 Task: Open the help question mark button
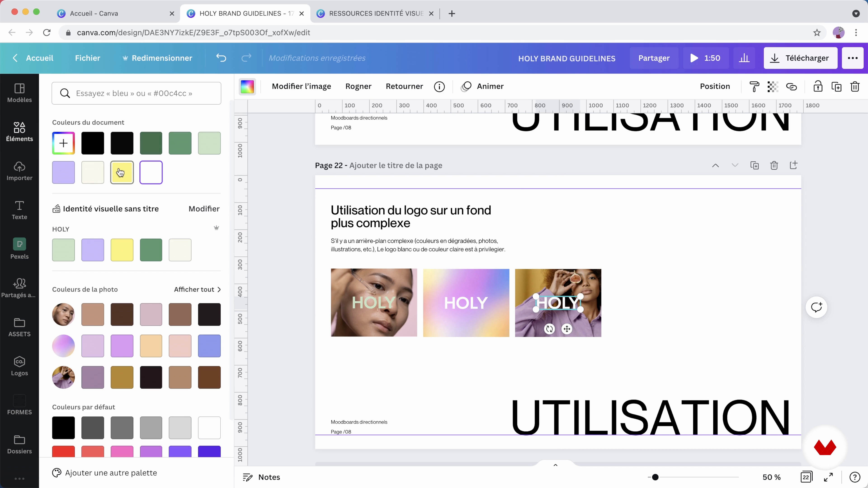855,477
